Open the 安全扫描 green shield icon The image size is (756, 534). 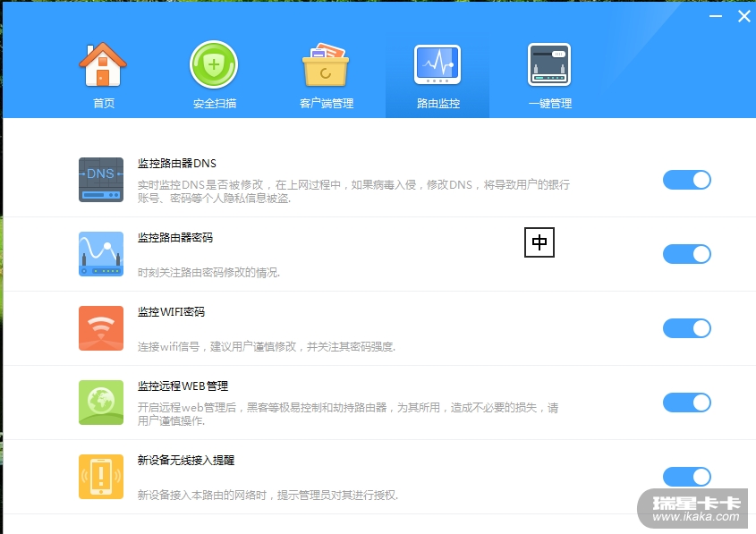(214, 64)
